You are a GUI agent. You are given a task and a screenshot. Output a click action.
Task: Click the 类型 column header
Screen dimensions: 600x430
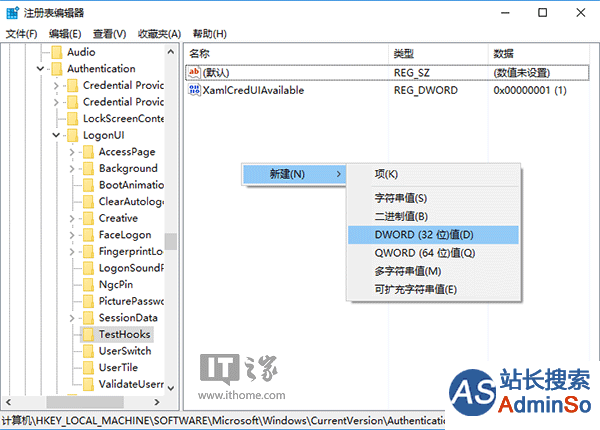click(439, 54)
